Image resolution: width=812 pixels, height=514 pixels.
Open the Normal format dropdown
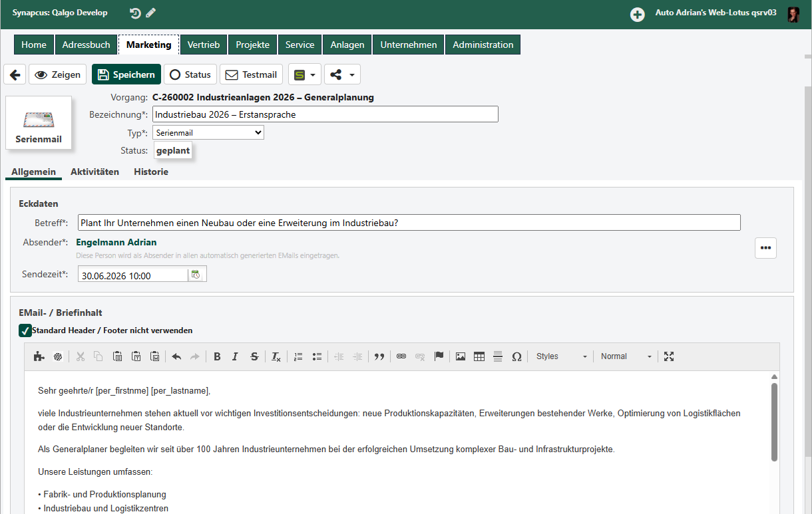click(626, 356)
